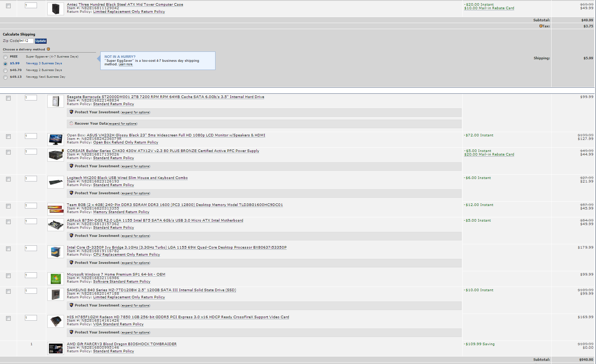Select the $5.99 Newegg 3 Business Days option
The height and width of the screenshot is (364, 596).
5,64
